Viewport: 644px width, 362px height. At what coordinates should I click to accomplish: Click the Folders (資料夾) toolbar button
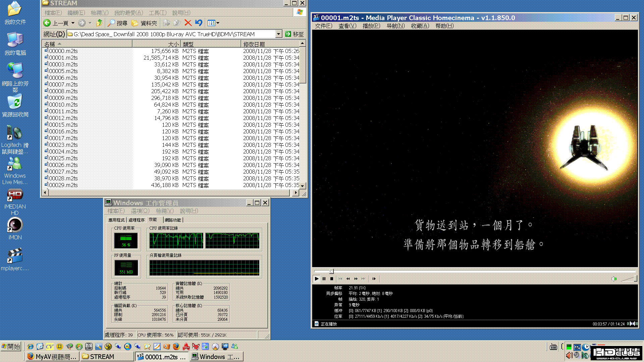144,23
